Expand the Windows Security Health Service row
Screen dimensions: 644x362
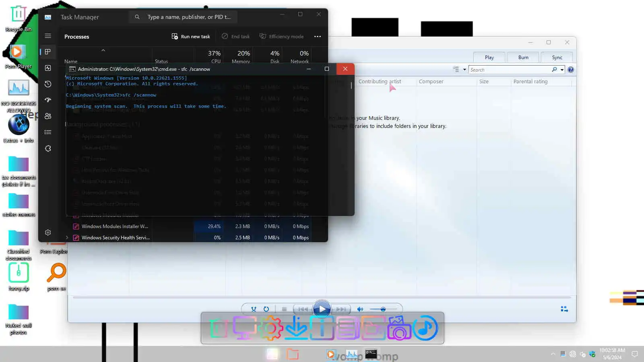(67, 238)
